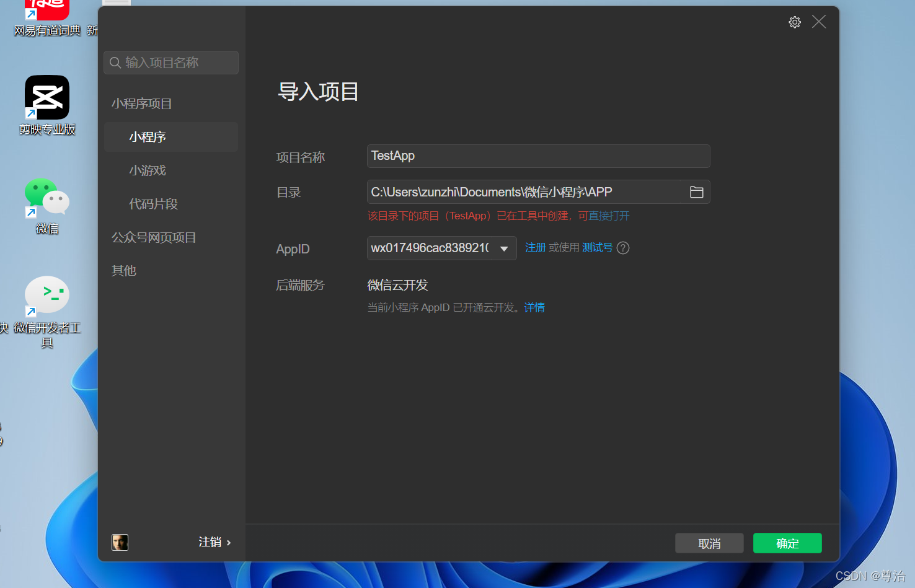Browse the directory with the folder icon

pos(697,192)
